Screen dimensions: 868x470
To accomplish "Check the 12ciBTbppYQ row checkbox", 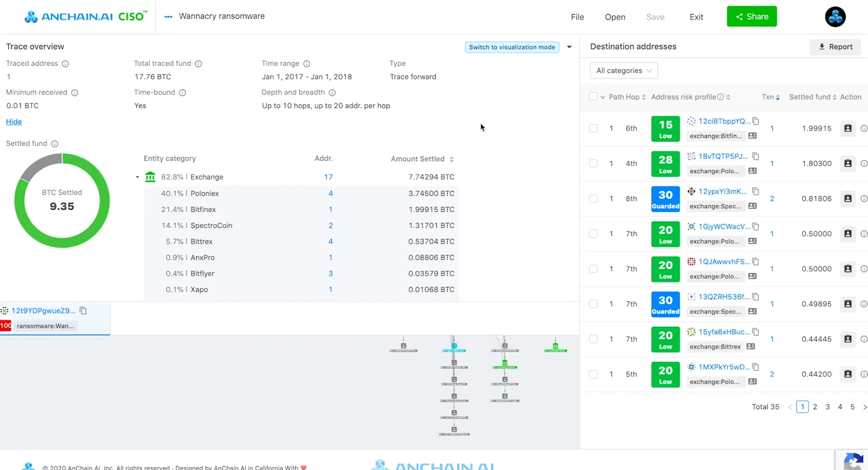I will click(594, 128).
